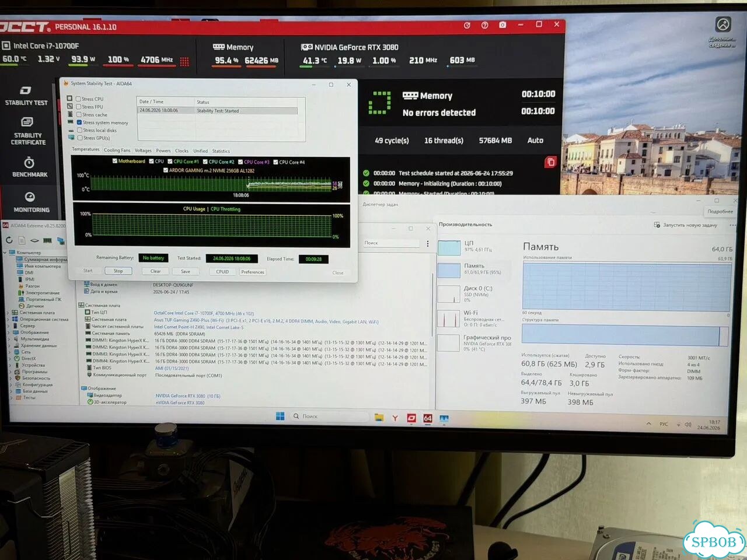Select the Датчики tree item
Viewport: 747px width, 560px height.
[32, 306]
